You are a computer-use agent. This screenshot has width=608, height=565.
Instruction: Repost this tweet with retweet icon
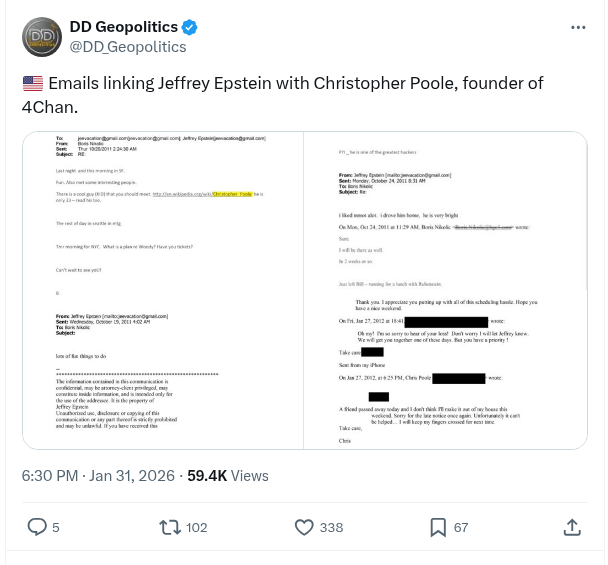[170, 527]
